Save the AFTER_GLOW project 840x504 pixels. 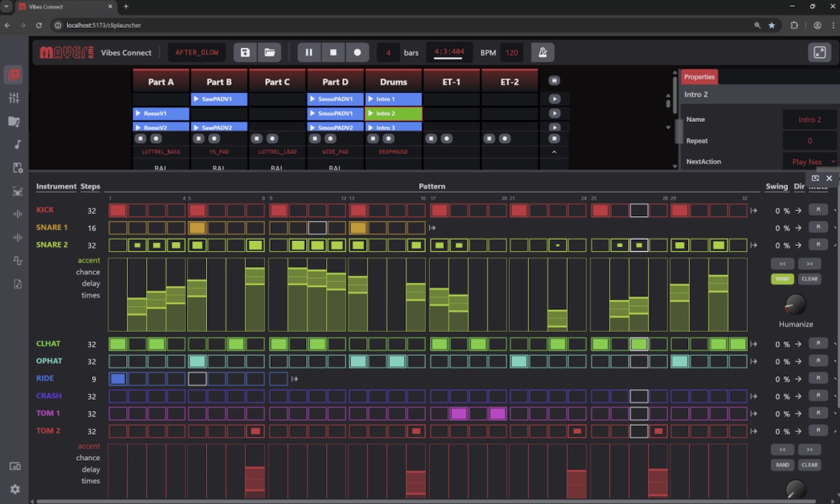[x=245, y=53]
